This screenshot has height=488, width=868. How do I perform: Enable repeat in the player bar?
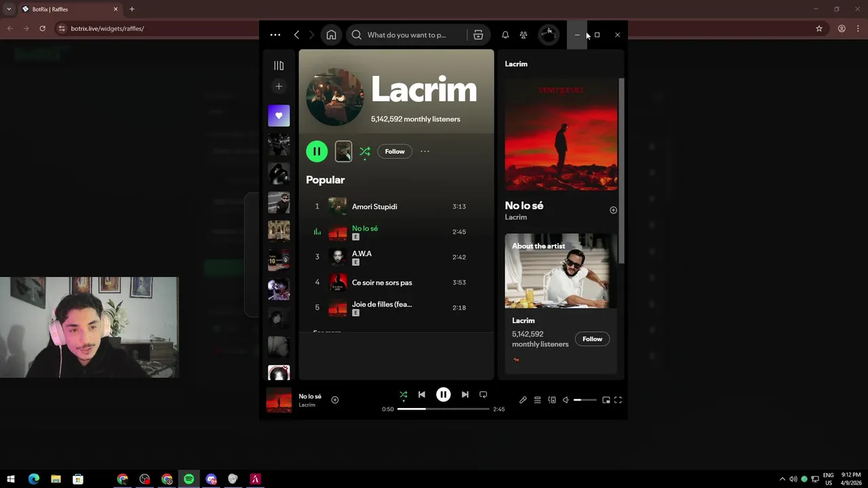point(483,394)
